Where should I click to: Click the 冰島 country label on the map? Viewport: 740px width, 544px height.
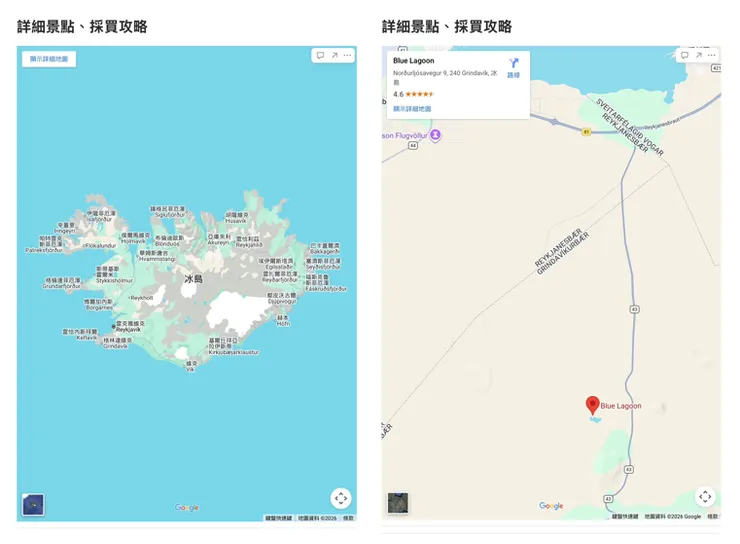193,279
